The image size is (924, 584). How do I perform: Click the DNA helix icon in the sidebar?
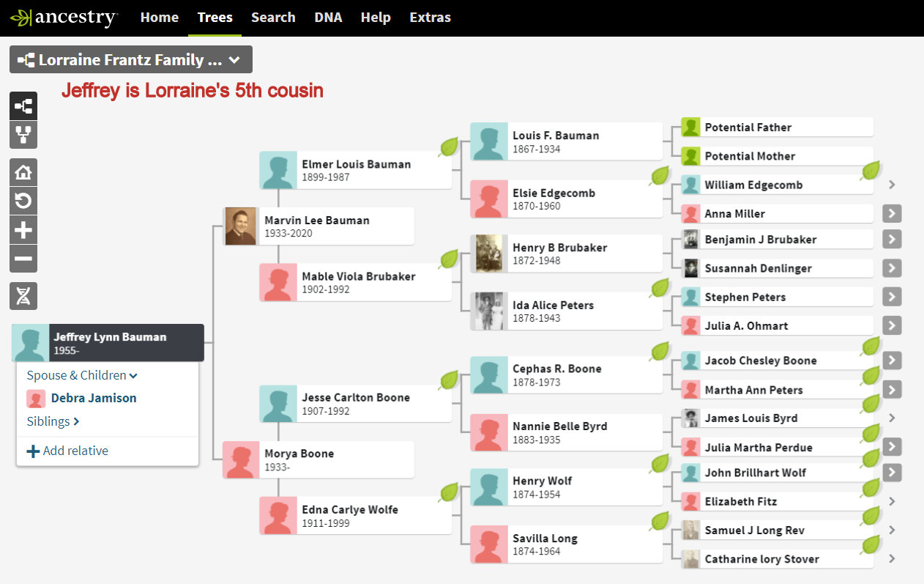23,295
